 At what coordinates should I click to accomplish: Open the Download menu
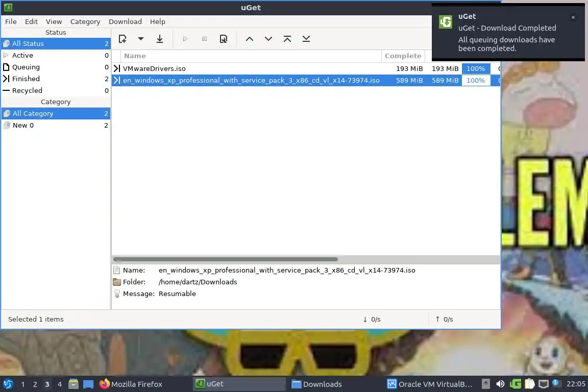tap(125, 21)
